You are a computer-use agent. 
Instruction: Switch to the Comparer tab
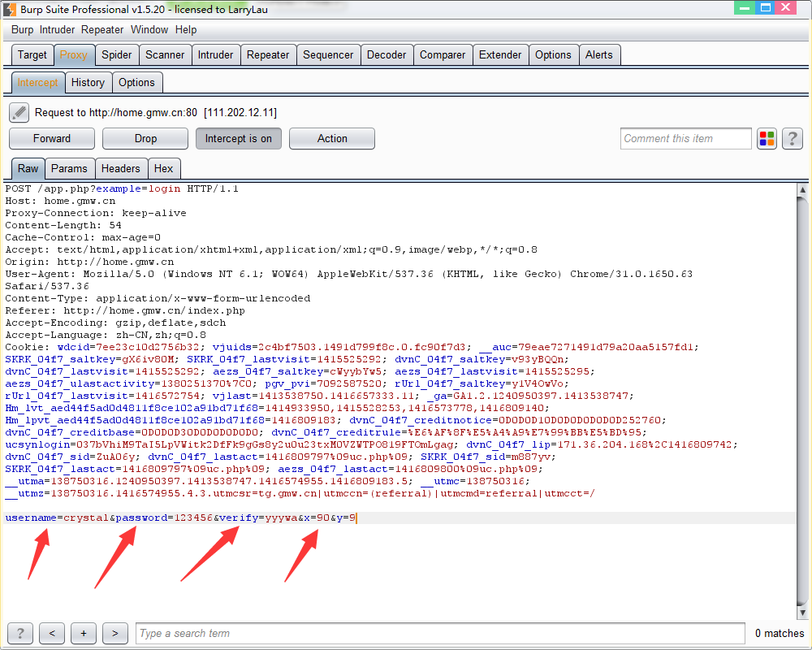[443, 55]
